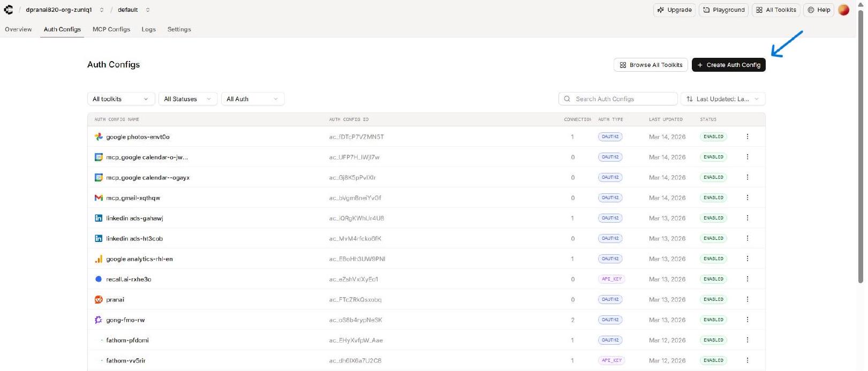Click the fathom-pfdomi config name
This screenshot has width=868, height=371.
(127, 340)
